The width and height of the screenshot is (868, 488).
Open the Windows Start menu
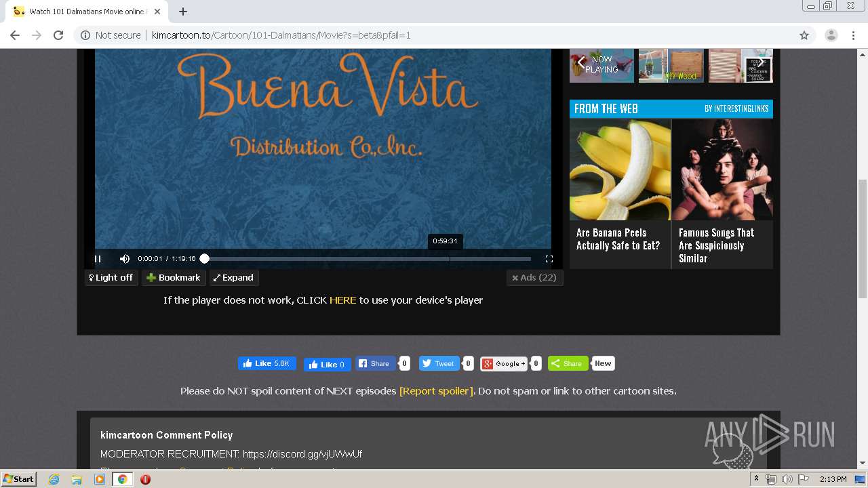pos(19,479)
